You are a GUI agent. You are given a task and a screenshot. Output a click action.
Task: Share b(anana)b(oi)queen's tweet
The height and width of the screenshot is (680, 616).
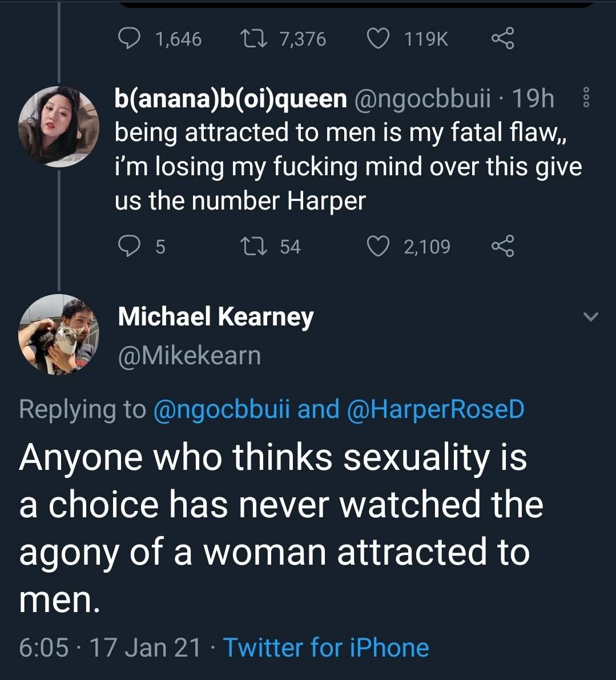(x=502, y=246)
